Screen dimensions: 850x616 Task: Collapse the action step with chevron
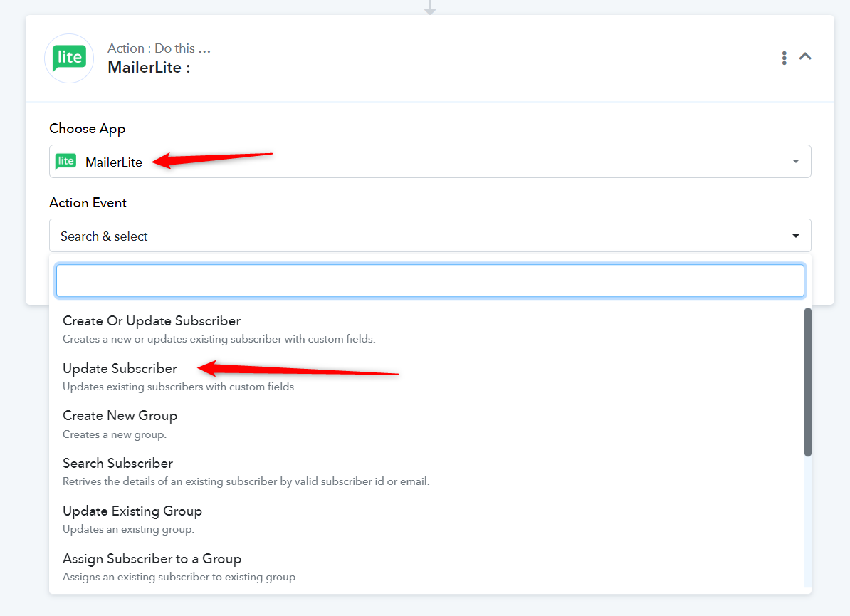pyautogui.click(x=805, y=56)
